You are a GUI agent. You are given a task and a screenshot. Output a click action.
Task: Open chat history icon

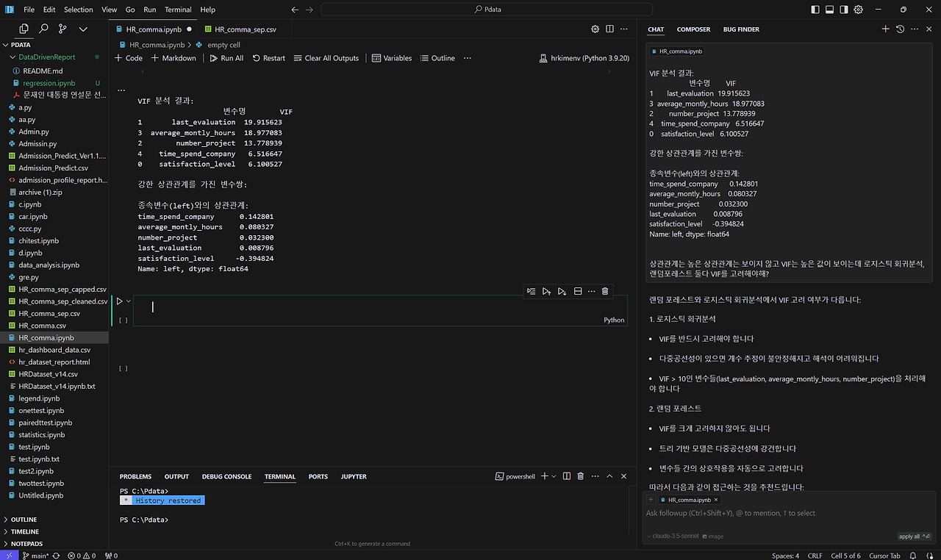[x=900, y=29]
